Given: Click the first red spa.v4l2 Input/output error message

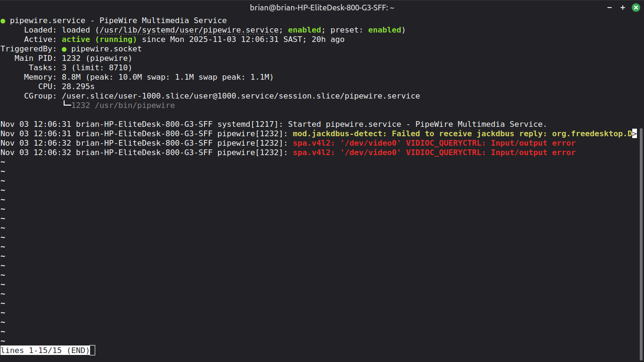Looking at the screenshot, I should 434,143.
